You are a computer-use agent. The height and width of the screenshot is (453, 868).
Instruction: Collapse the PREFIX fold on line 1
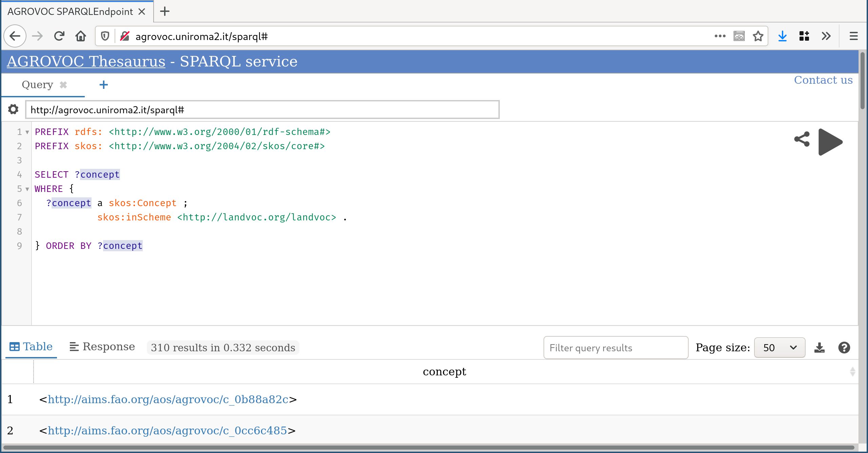click(x=27, y=132)
